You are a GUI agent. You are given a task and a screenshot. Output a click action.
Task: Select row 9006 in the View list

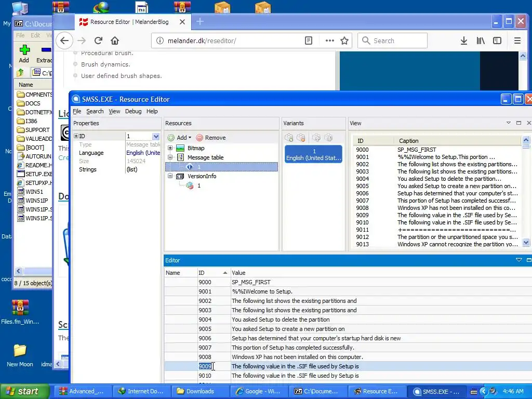pyautogui.click(x=436, y=193)
